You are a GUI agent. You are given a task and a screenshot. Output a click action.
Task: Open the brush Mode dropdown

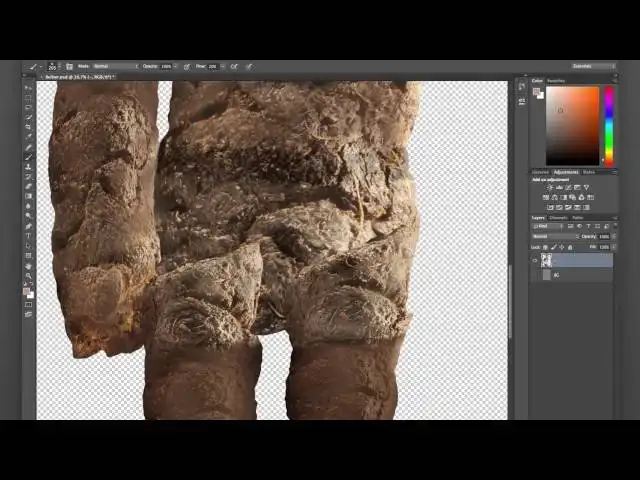coord(115,66)
